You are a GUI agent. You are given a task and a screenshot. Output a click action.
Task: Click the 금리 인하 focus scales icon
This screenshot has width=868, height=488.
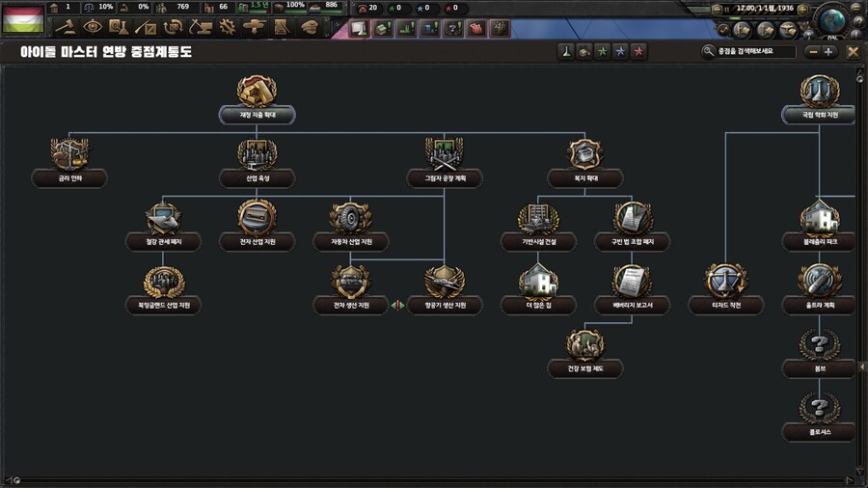[69, 154]
